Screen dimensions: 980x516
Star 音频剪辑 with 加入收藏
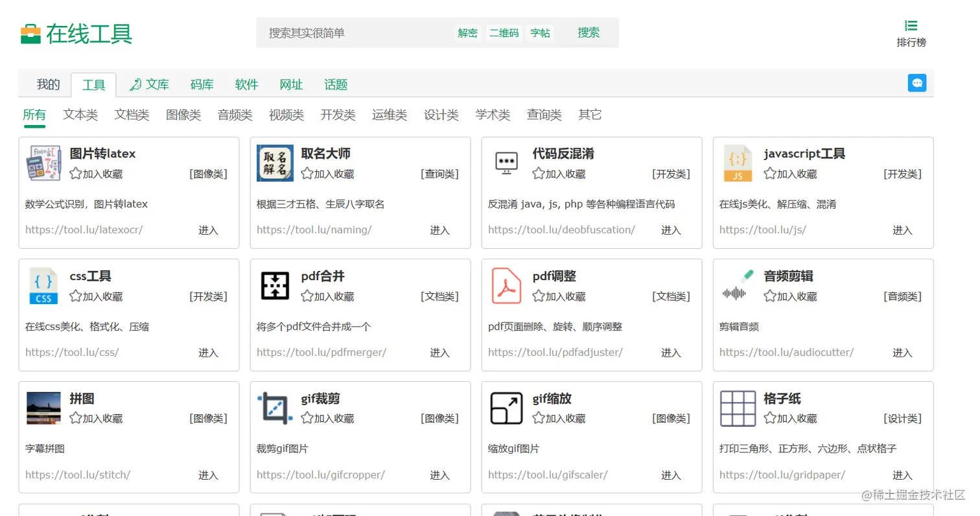[790, 296]
